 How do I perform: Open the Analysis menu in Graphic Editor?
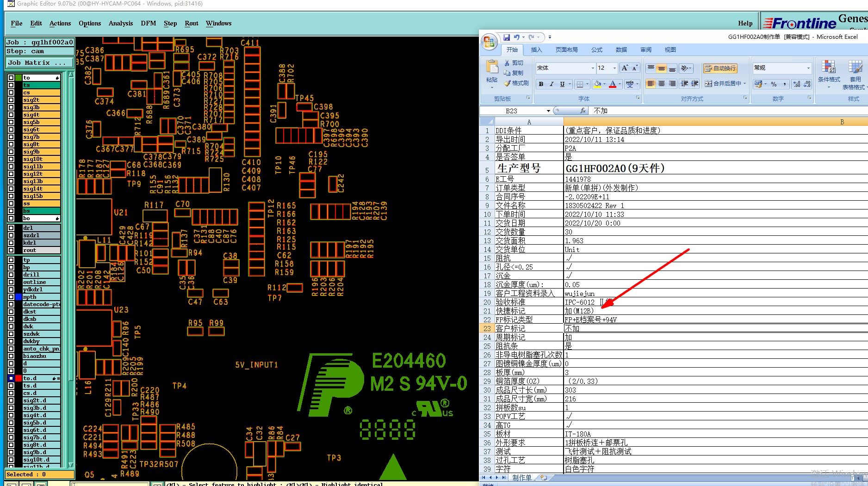tap(121, 23)
